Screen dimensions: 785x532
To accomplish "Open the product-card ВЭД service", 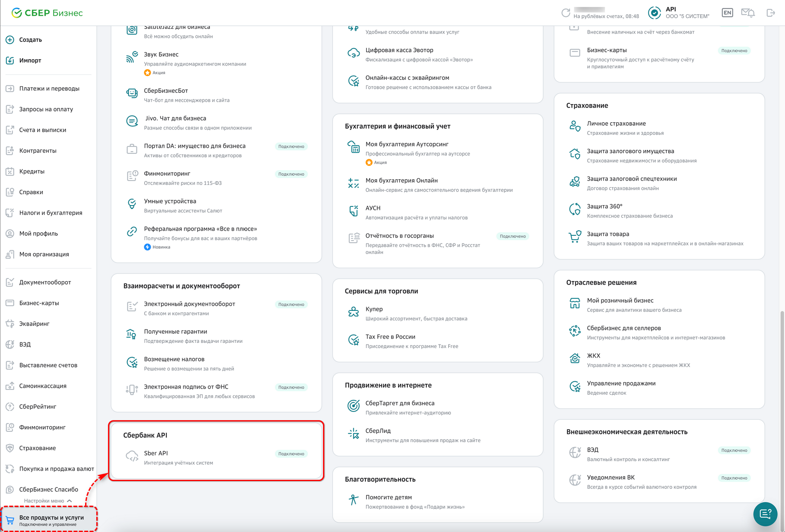I will pos(659,454).
